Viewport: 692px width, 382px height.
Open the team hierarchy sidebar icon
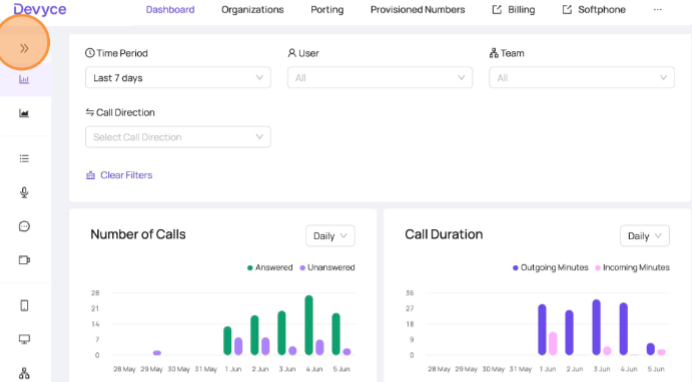[24, 373]
